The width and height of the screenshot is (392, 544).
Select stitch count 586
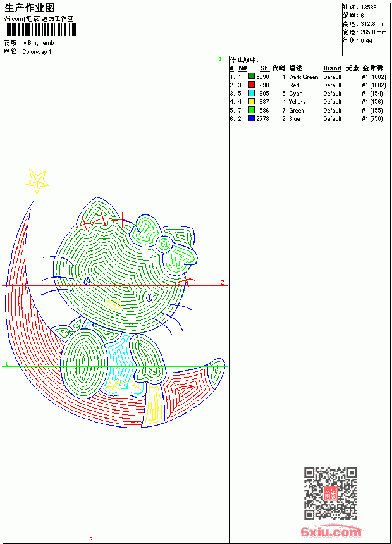click(x=264, y=110)
